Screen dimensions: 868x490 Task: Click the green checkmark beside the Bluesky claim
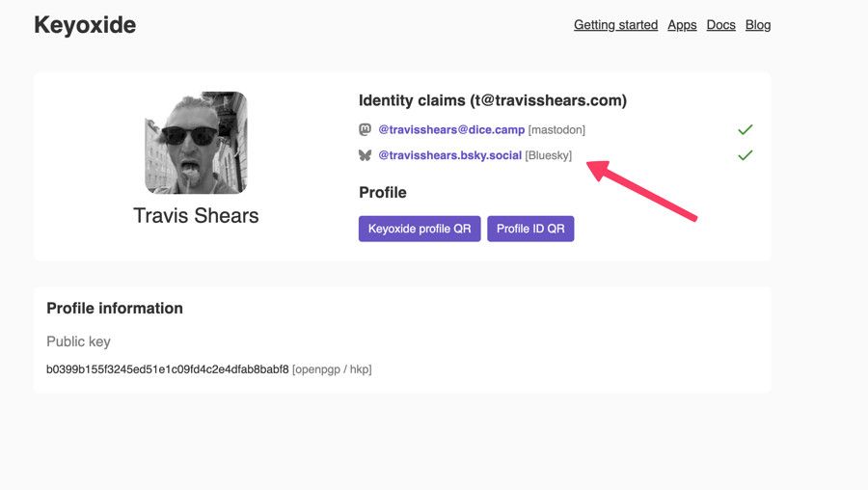point(746,155)
